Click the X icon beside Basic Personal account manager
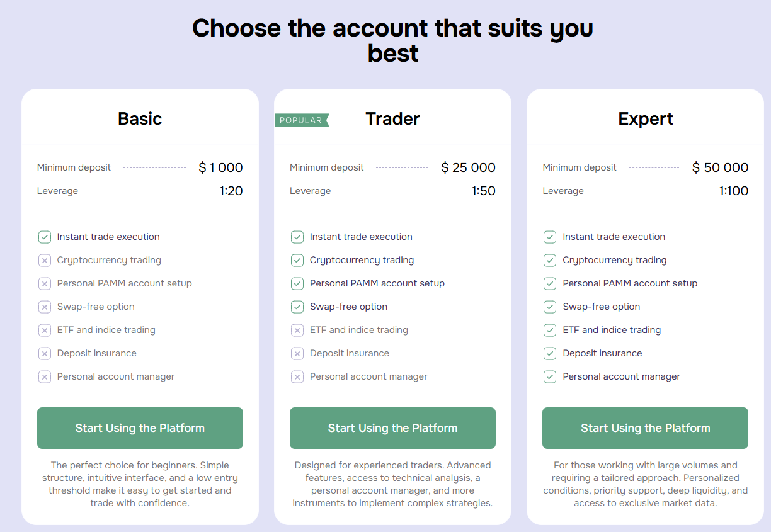This screenshot has width=771, height=532. point(45,376)
